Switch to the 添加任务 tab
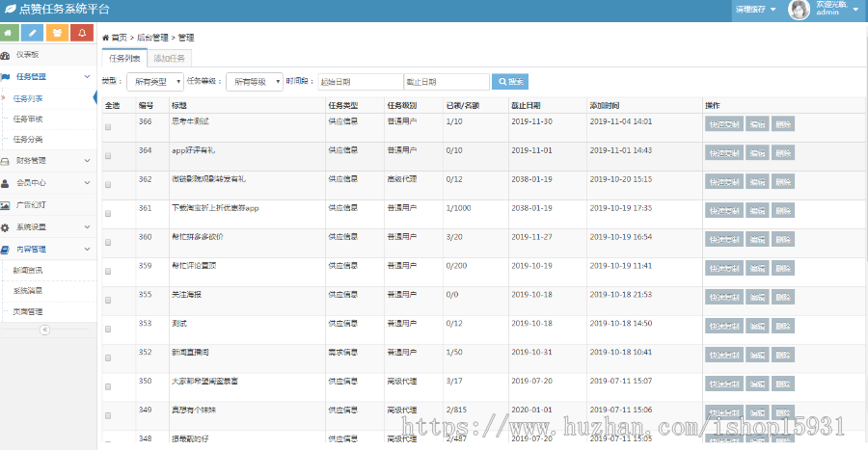Screen dimensions: 868x450 coord(170,59)
